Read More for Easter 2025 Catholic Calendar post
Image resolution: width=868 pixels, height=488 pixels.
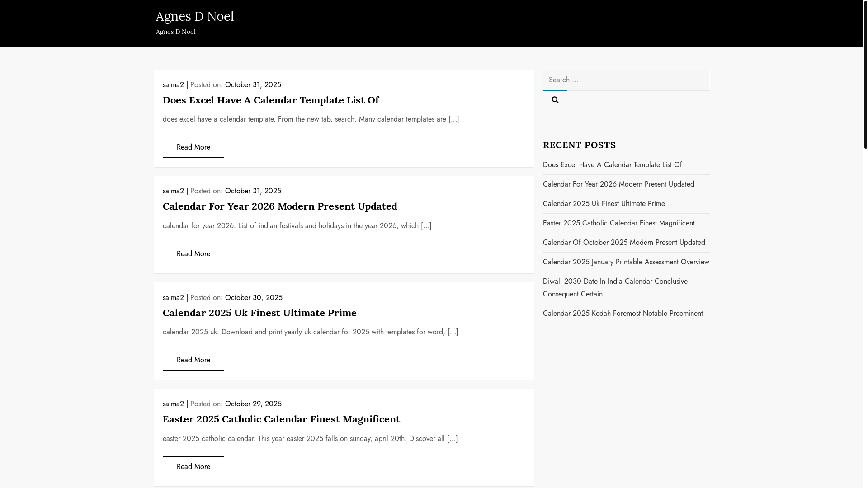click(193, 467)
